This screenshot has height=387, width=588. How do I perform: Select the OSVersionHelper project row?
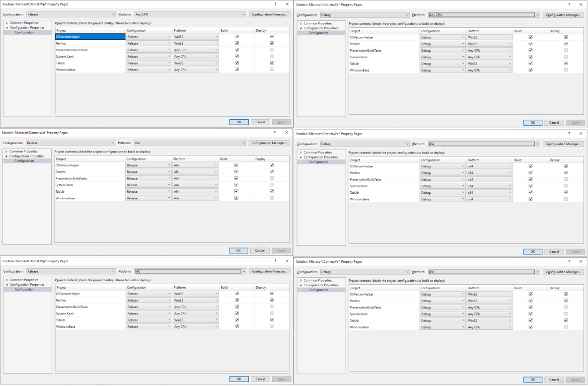[x=89, y=36]
